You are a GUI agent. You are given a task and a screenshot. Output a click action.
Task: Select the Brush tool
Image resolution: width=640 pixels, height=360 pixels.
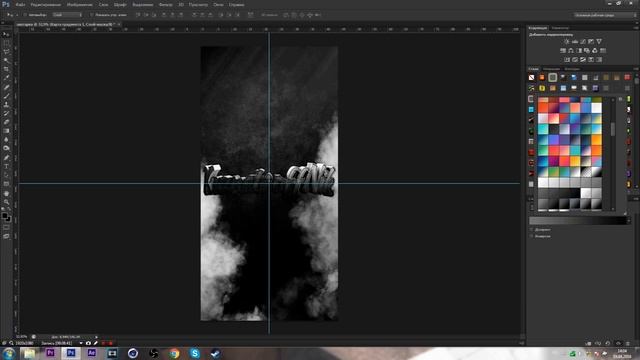tap(6, 96)
